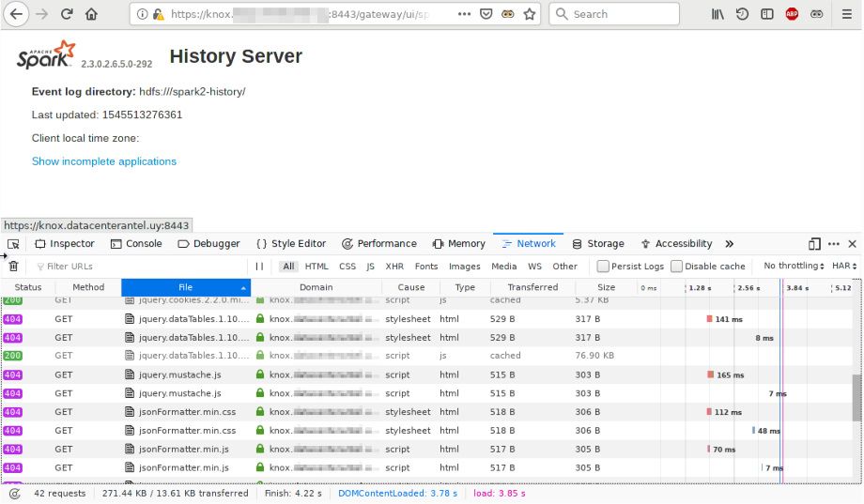Sort by Transferred column header
The image size is (864, 504).
[532, 287]
